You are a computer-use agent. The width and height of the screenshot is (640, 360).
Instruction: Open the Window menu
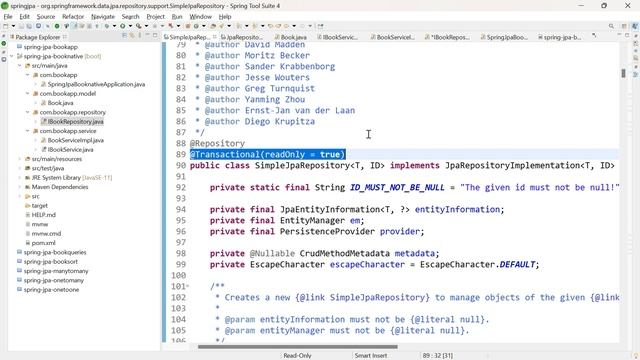(200, 17)
